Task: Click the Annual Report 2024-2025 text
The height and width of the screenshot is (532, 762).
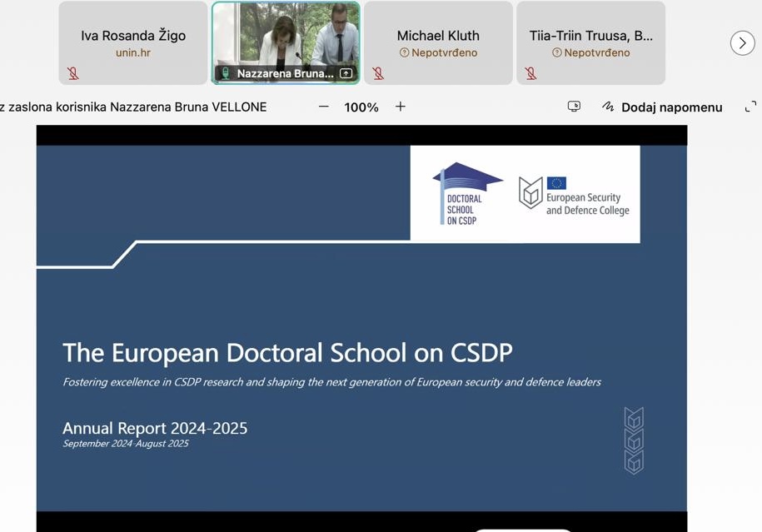Action: (x=155, y=428)
